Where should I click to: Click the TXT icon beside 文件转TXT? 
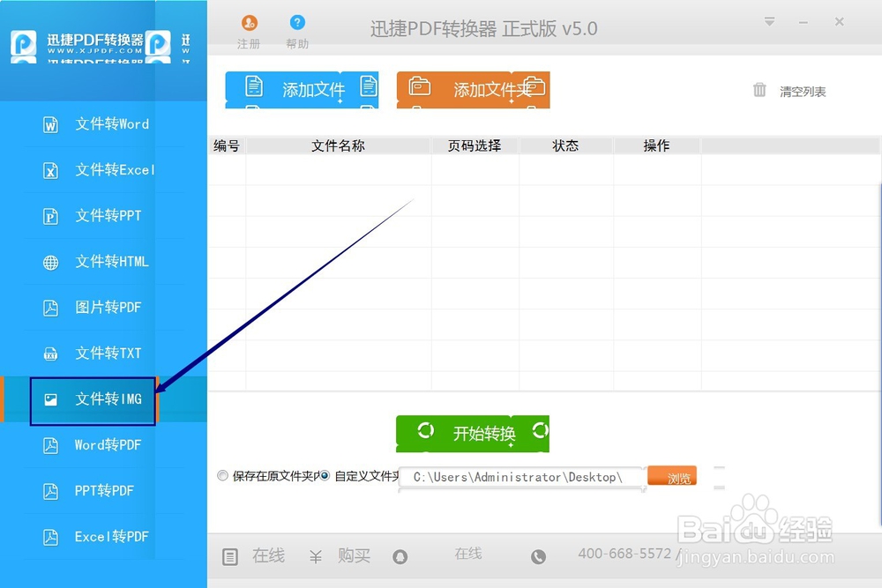pos(50,354)
